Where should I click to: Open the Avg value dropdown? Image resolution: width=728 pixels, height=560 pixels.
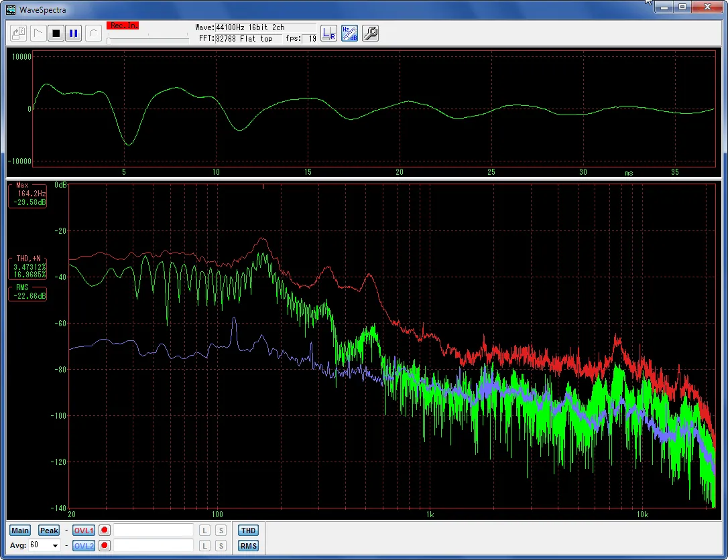pos(55,545)
